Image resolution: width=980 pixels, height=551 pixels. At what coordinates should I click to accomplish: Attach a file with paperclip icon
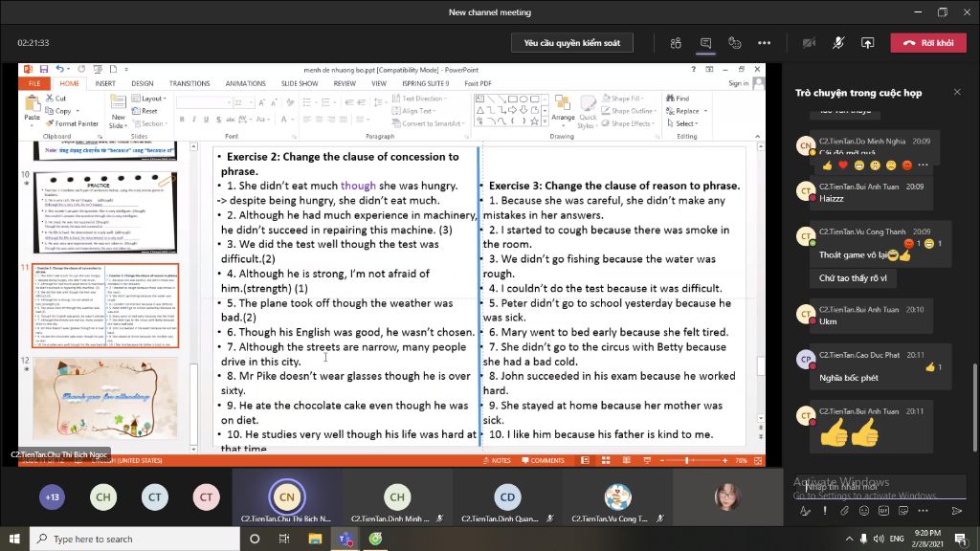[x=844, y=511]
